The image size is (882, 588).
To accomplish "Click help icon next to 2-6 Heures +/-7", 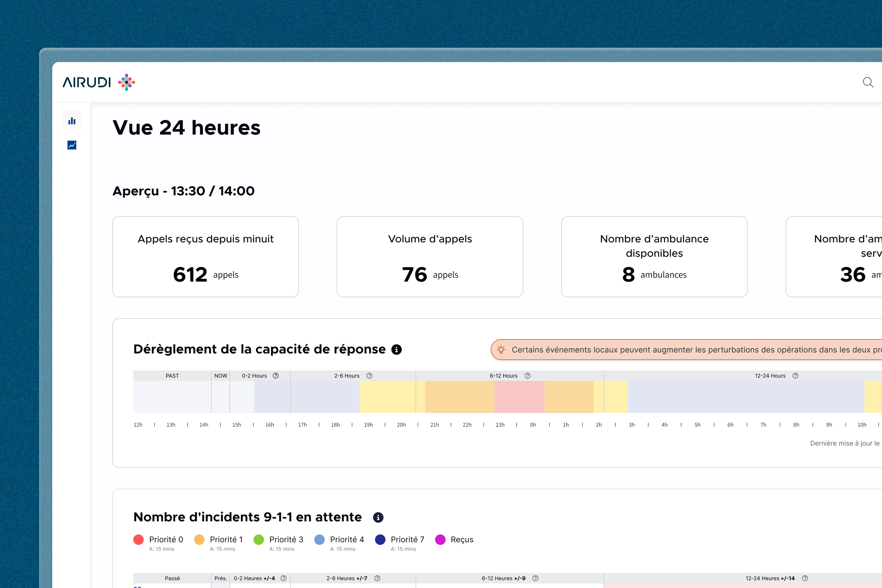I will coord(378,578).
